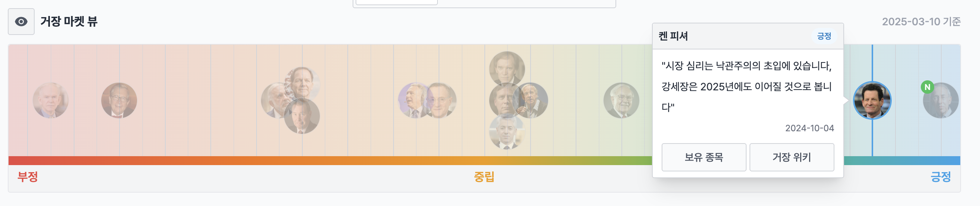The width and height of the screenshot is (980, 206).
Task: Select the top avatar in the 중립 stack
Action: (x=507, y=68)
